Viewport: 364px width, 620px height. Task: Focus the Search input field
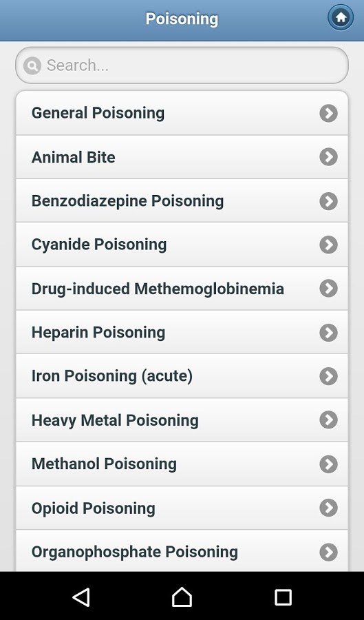click(182, 65)
